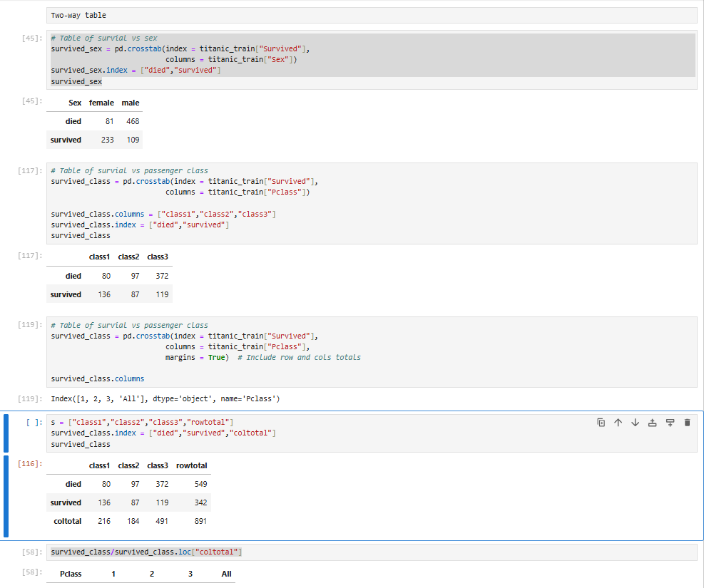The width and height of the screenshot is (704, 588).
Task: Select the [117] input prompt
Action: click(x=30, y=170)
